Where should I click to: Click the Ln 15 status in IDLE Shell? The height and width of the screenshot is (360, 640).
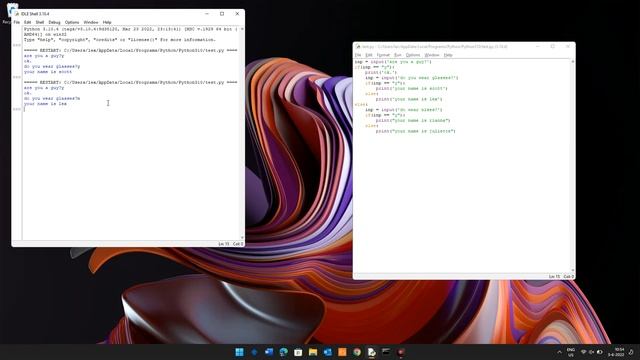click(223, 244)
